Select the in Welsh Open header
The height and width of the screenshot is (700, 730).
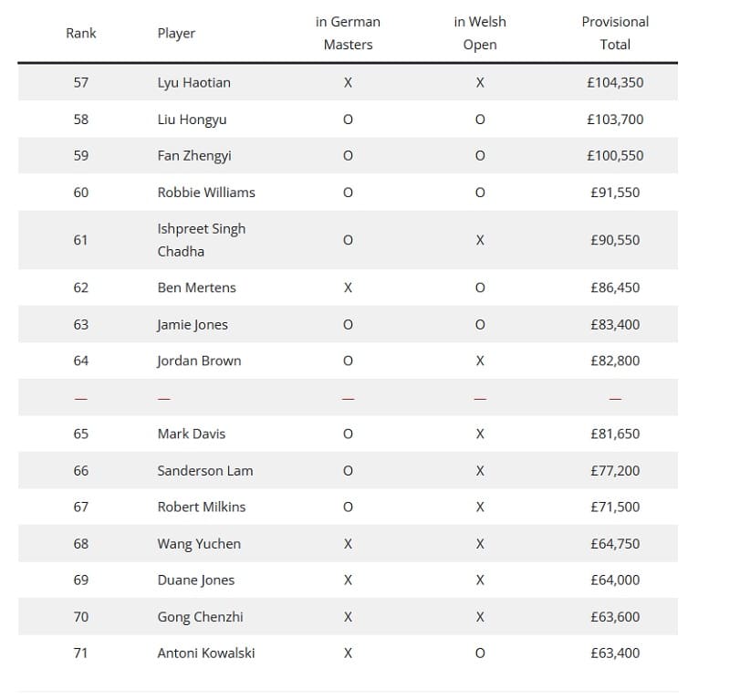point(480,33)
